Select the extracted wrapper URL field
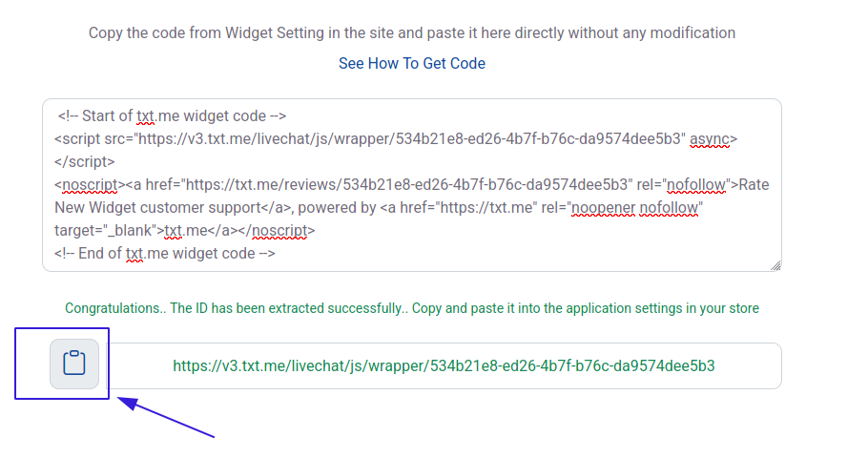 coord(444,365)
